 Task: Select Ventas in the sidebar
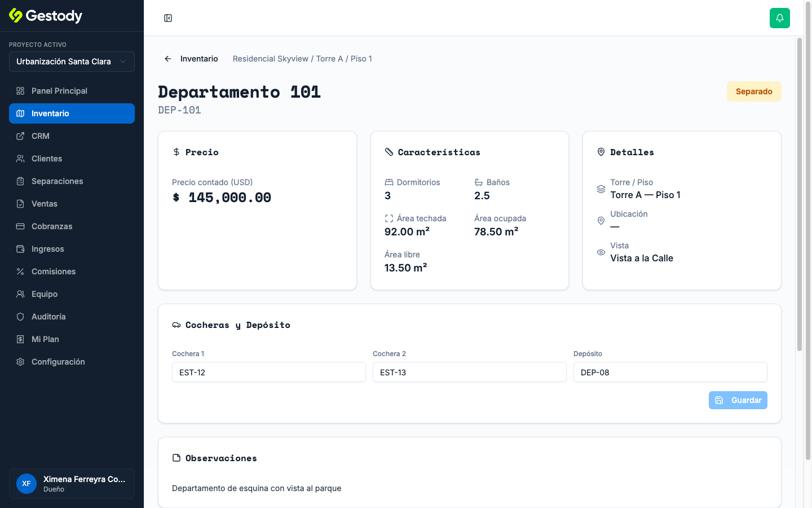[72, 204]
